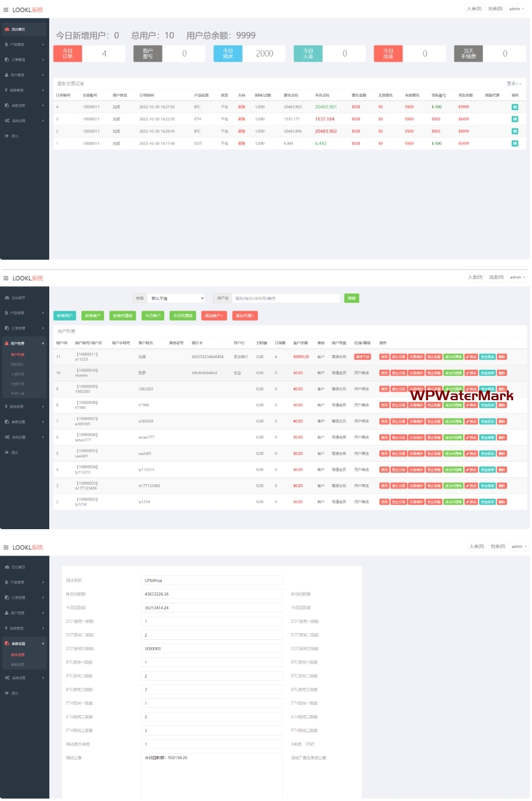This screenshot has width=532, height=801.
Task: Open the 类型 dropdown showing 默认不选
Action: click(x=176, y=299)
